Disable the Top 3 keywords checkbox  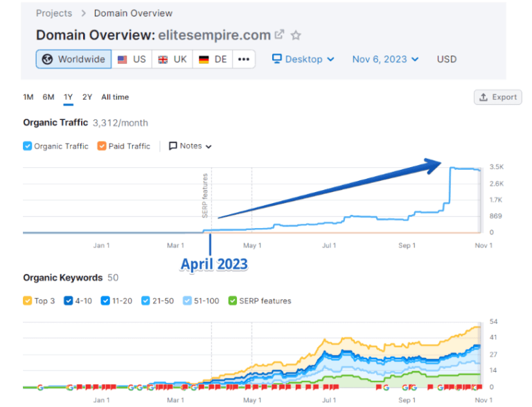pos(28,301)
